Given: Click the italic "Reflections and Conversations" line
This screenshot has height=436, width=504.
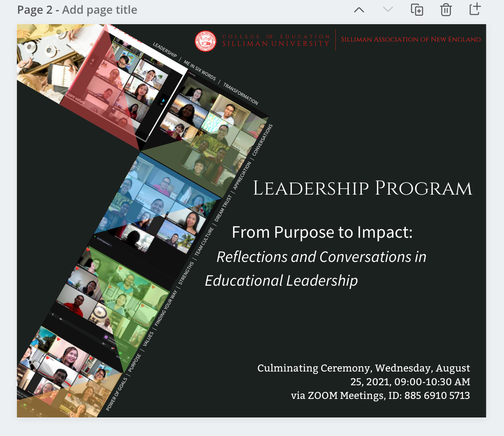Looking at the screenshot, I should pos(321,257).
